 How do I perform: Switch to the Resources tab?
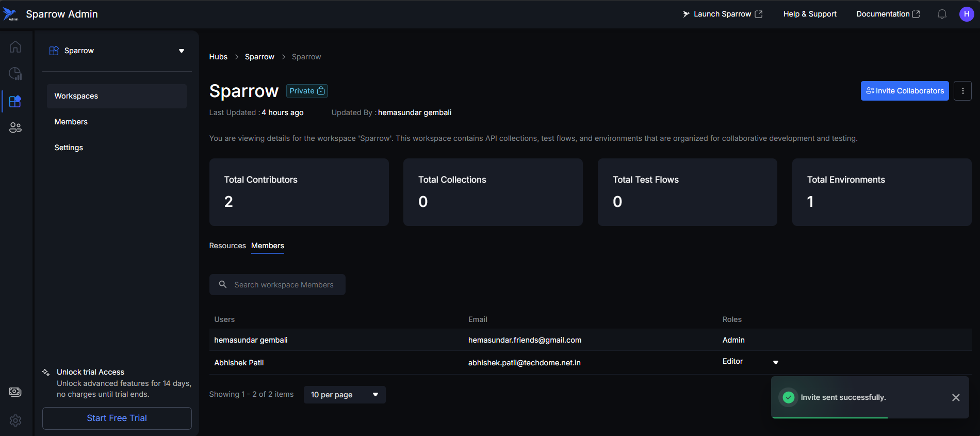pos(227,246)
